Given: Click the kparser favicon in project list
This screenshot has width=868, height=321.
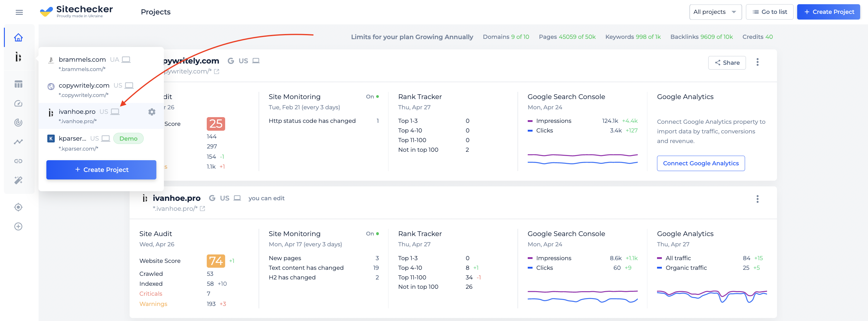Looking at the screenshot, I should point(51,139).
